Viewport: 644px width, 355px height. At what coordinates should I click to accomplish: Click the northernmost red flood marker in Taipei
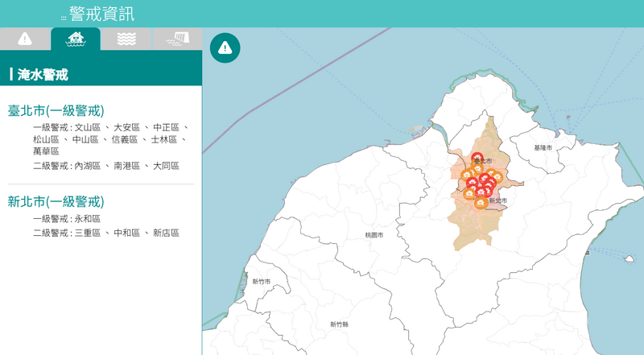(477, 157)
